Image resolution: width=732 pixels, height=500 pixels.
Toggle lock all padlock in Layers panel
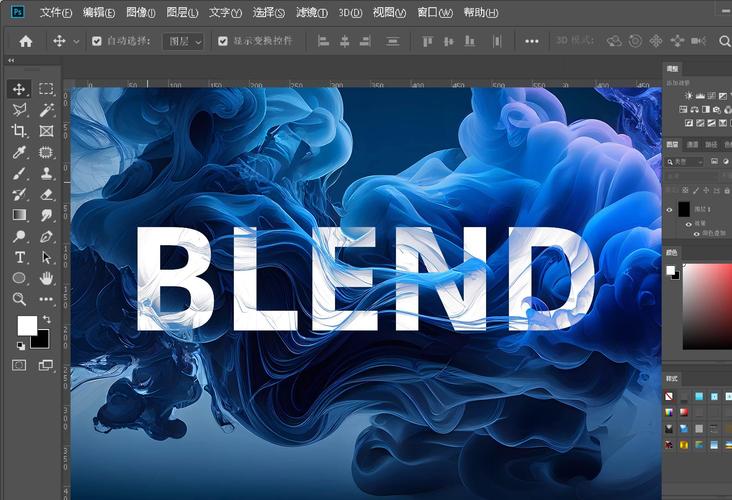(727, 190)
